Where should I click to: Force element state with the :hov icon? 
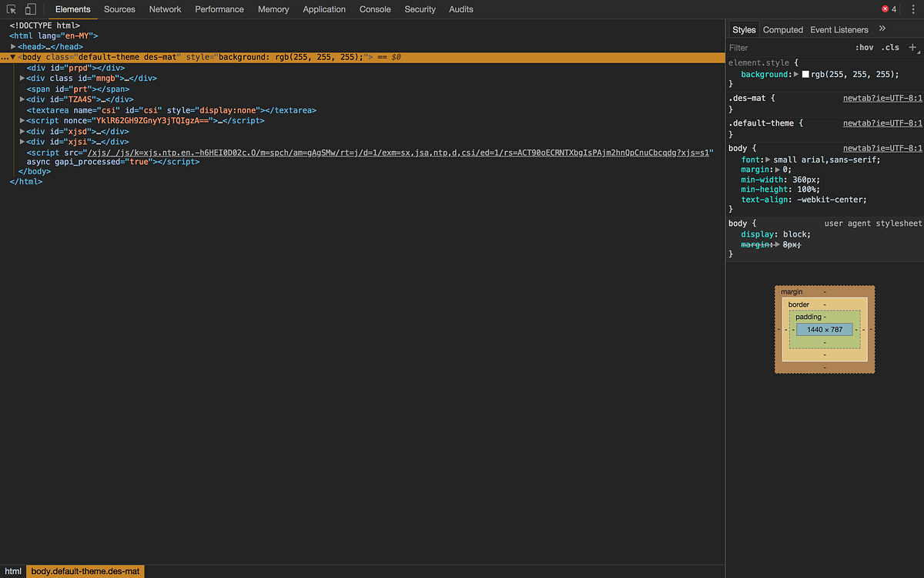click(x=865, y=47)
